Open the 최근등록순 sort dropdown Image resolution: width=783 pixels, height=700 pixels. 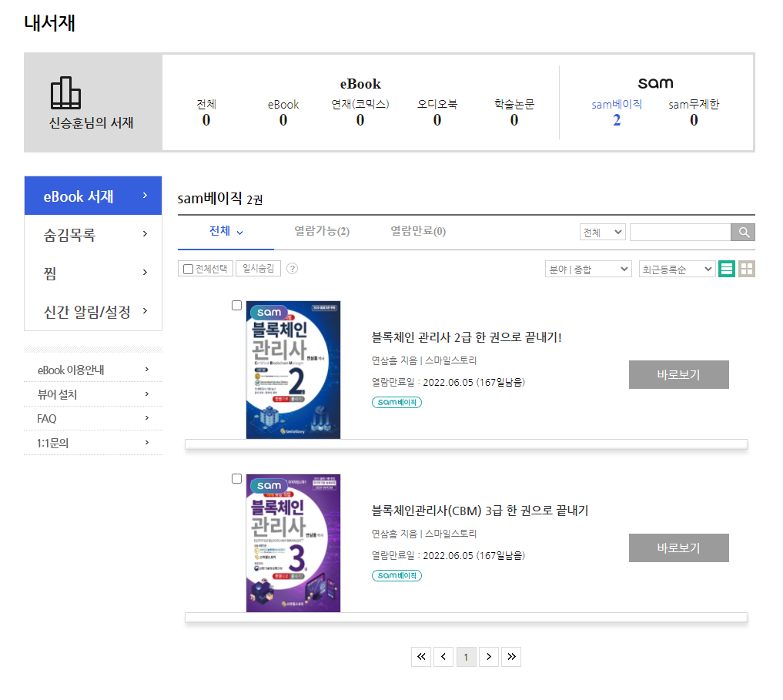pos(677,269)
